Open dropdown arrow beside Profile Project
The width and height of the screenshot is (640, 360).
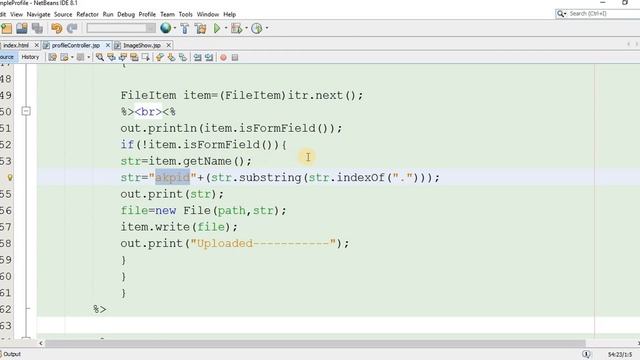[267, 28]
